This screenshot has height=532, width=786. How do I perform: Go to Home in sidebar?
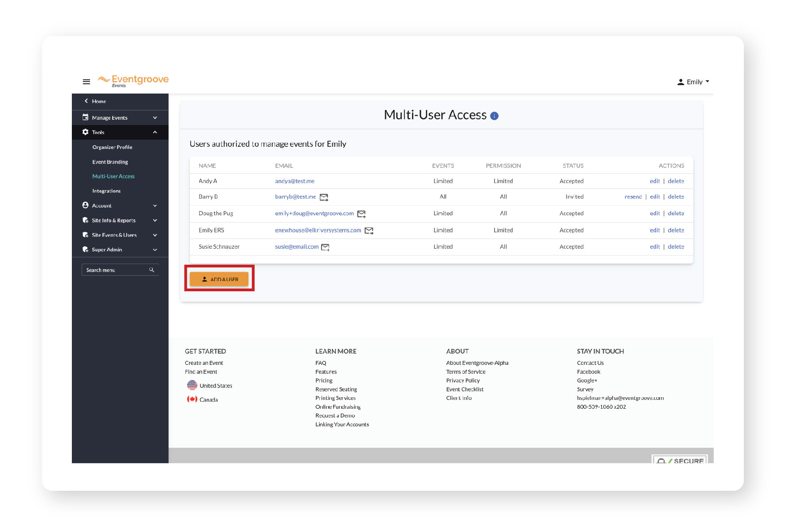click(x=99, y=102)
